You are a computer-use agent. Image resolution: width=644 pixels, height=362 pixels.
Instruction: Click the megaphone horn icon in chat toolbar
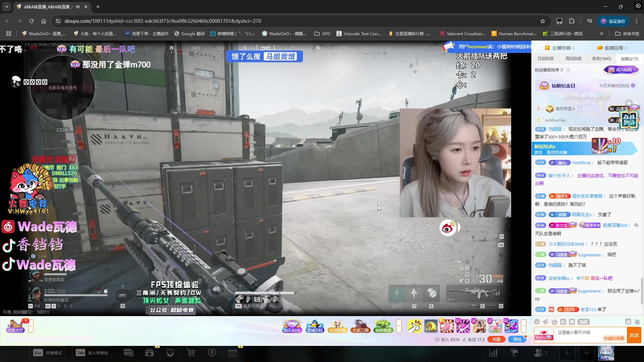click(546, 322)
